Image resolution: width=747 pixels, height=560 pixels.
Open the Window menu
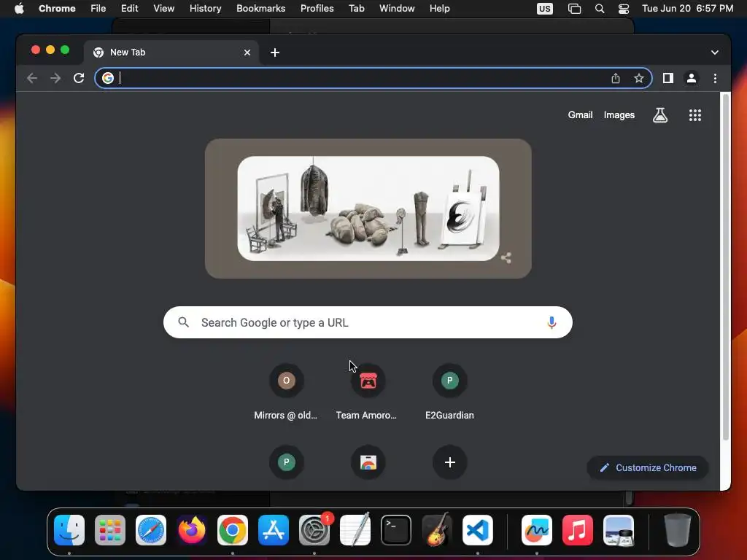pyautogui.click(x=397, y=9)
